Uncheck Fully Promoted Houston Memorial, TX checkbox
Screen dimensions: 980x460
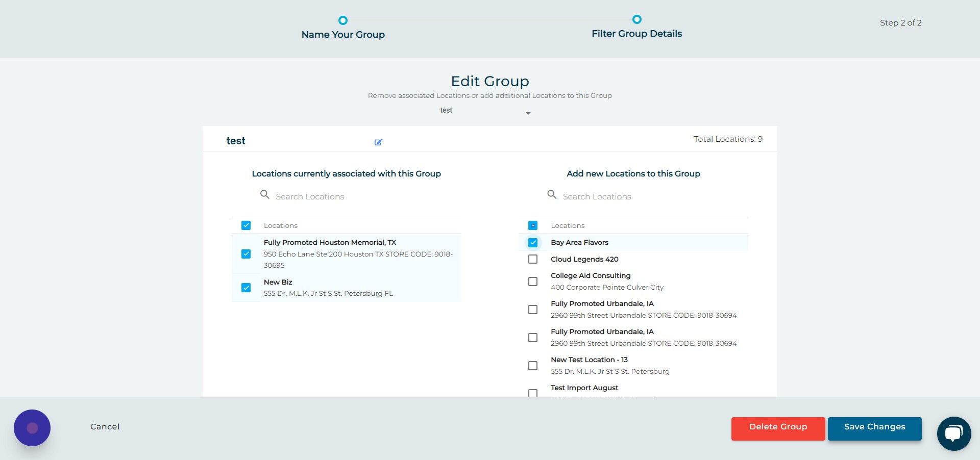(x=246, y=254)
